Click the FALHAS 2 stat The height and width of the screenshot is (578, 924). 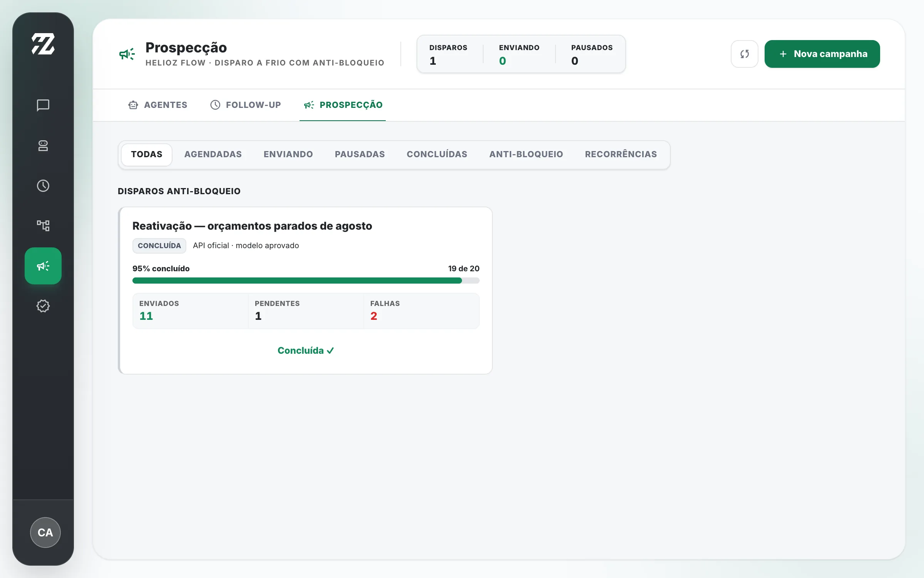click(x=422, y=311)
